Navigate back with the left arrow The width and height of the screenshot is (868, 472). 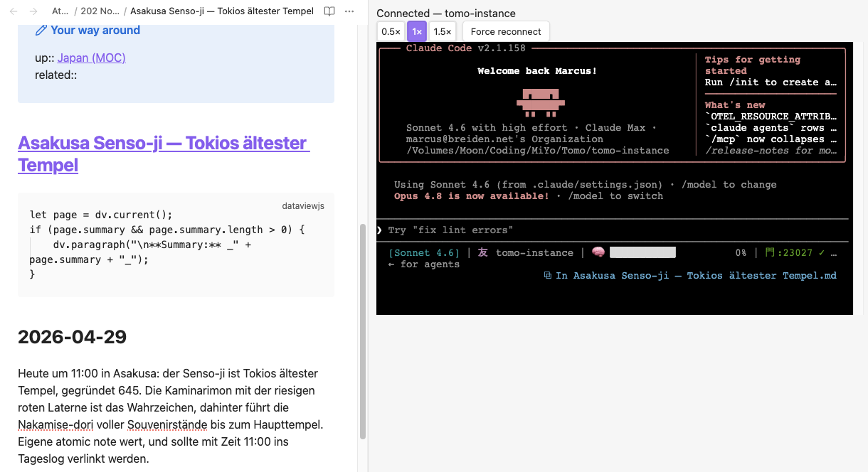click(x=14, y=11)
